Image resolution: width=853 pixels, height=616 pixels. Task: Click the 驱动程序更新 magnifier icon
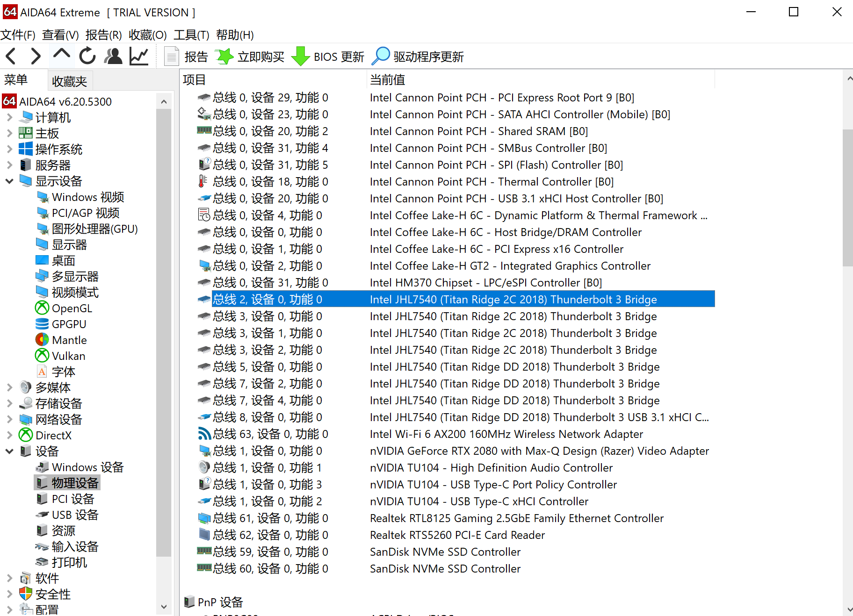(381, 57)
